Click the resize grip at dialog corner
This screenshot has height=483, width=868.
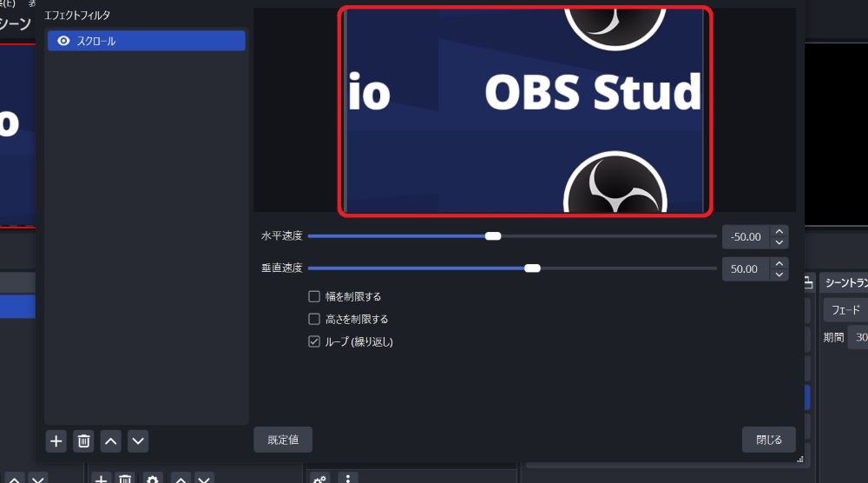click(799, 459)
